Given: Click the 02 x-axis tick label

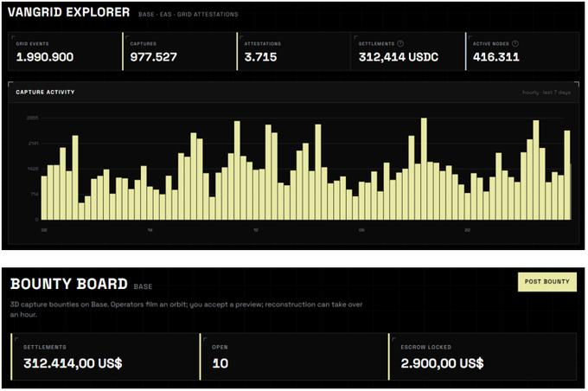Looking at the screenshot, I should [44, 230].
